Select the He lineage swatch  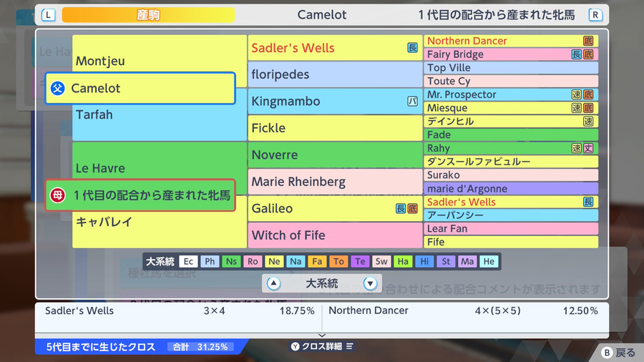489,261
